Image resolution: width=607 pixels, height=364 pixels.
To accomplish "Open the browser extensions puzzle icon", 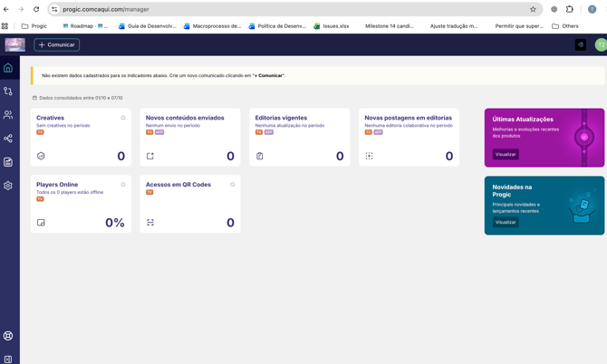I will click(570, 9).
